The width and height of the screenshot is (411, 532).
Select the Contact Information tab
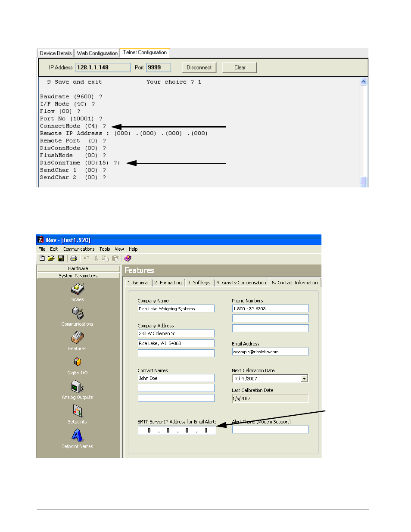pos(295,283)
